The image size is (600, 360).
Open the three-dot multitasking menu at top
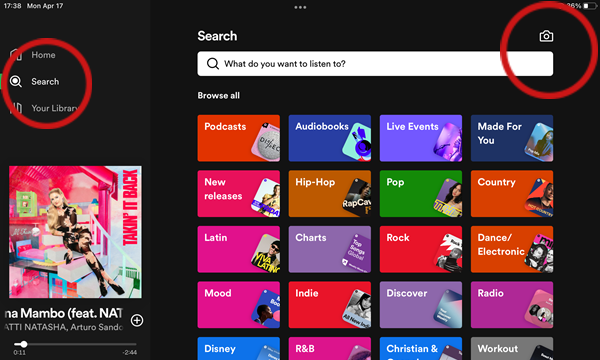[x=300, y=7]
